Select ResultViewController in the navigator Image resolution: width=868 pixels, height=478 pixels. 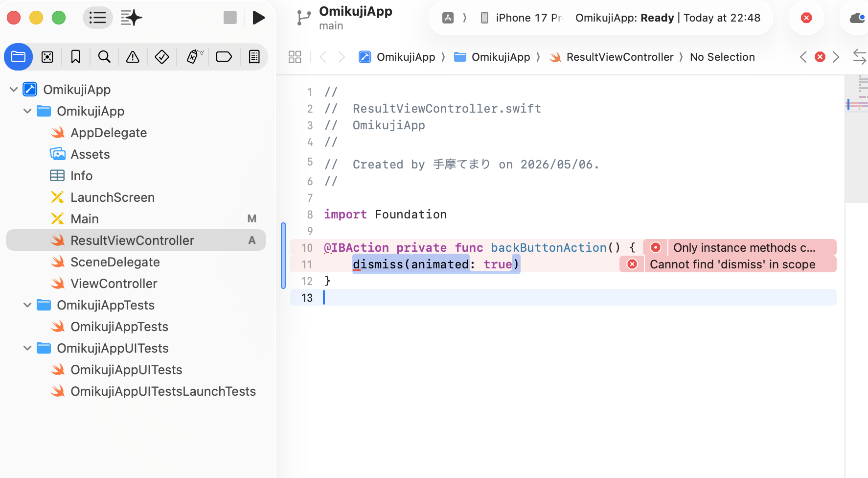[x=136, y=240]
